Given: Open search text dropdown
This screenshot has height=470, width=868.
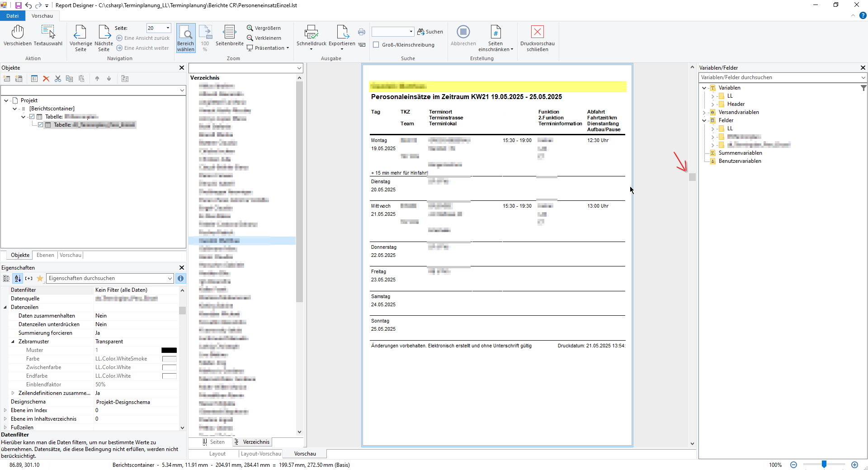Looking at the screenshot, I should coord(411,32).
